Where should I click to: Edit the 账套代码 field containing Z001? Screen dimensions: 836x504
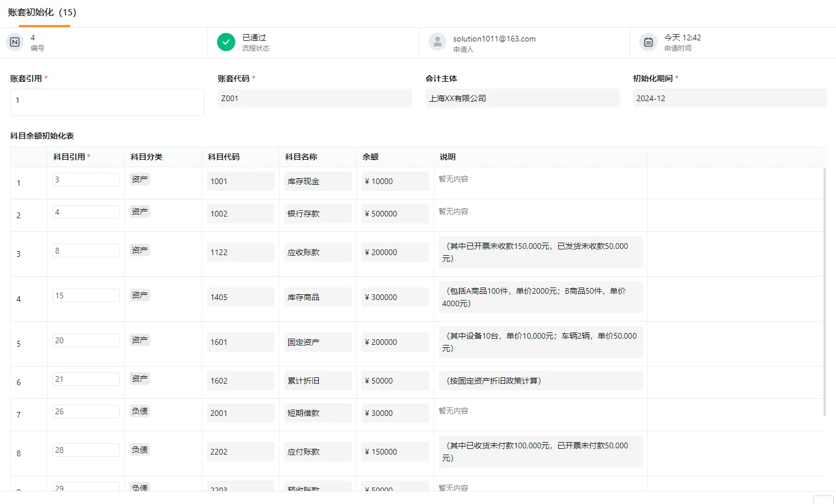[314, 98]
